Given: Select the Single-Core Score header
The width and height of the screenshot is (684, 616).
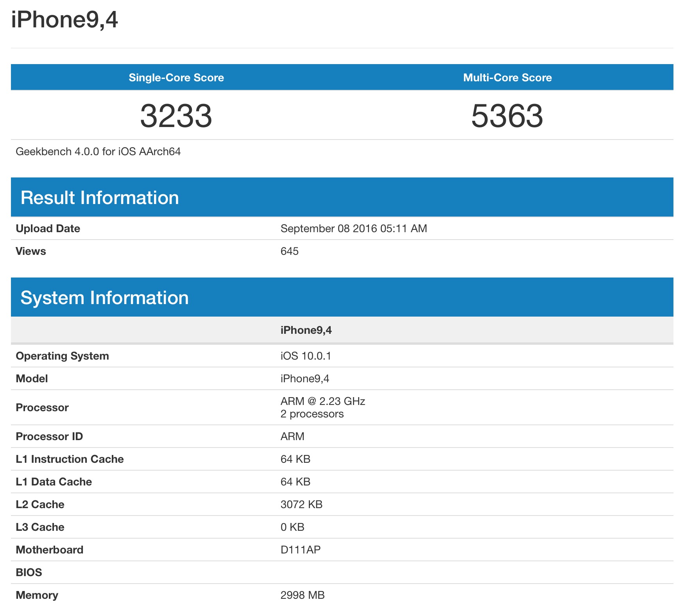Looking at the screenshot, I should pyautogui.click(x=176, y=77).
